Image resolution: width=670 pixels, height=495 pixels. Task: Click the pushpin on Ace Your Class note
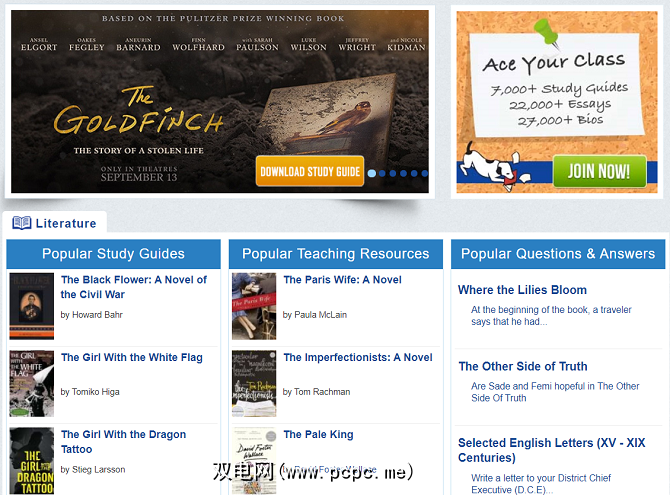(547, 32)
